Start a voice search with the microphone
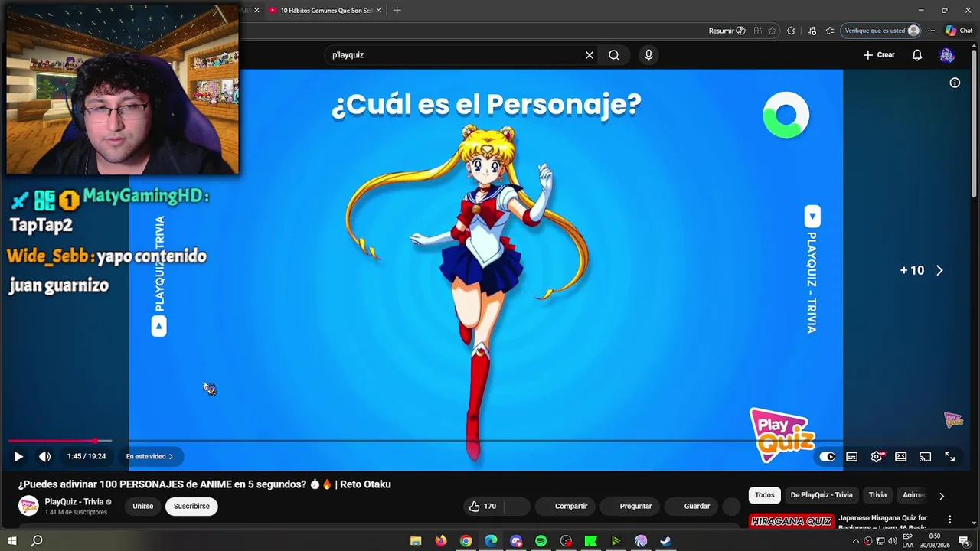The image size is (980, 551). tap(648, 55)
